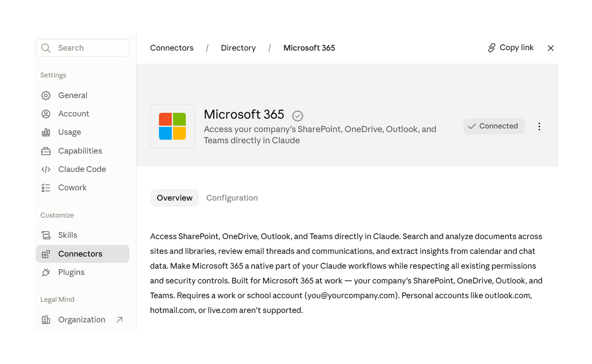This screenshot has width=592, height=364.
Task: Select Connectors in the sidebar
Action: (82, 254)
